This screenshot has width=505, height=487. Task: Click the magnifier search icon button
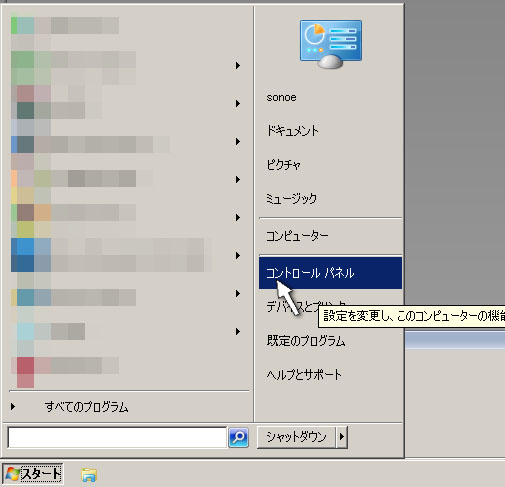238,437
